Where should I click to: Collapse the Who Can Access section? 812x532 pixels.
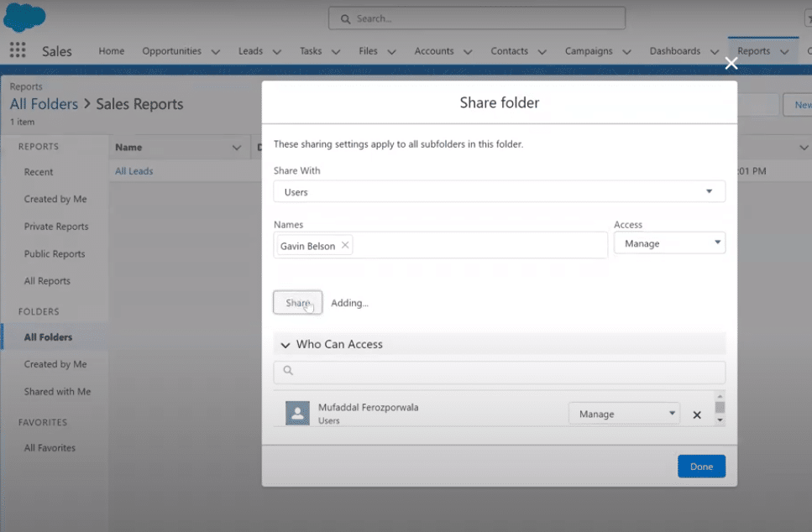coord(286,345)
